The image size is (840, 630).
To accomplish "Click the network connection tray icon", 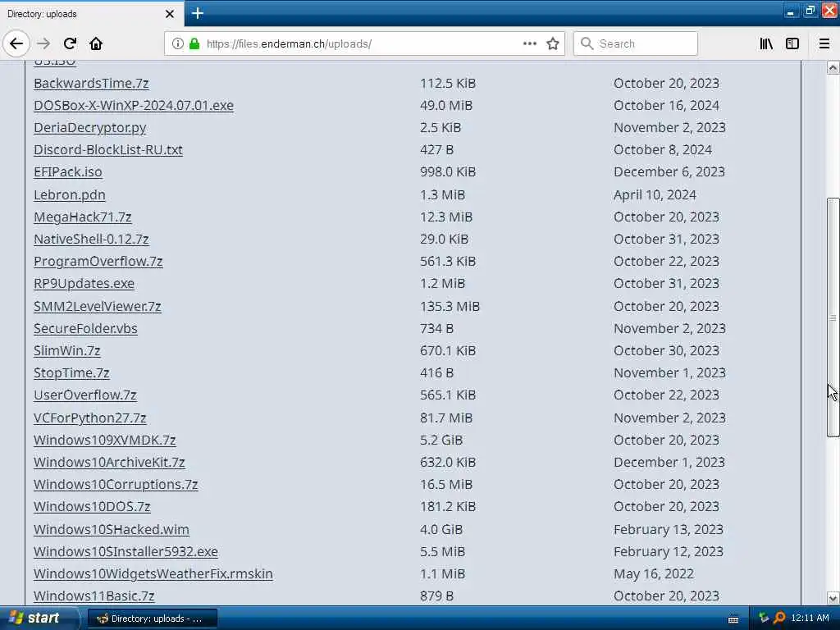I will (764, 619).
